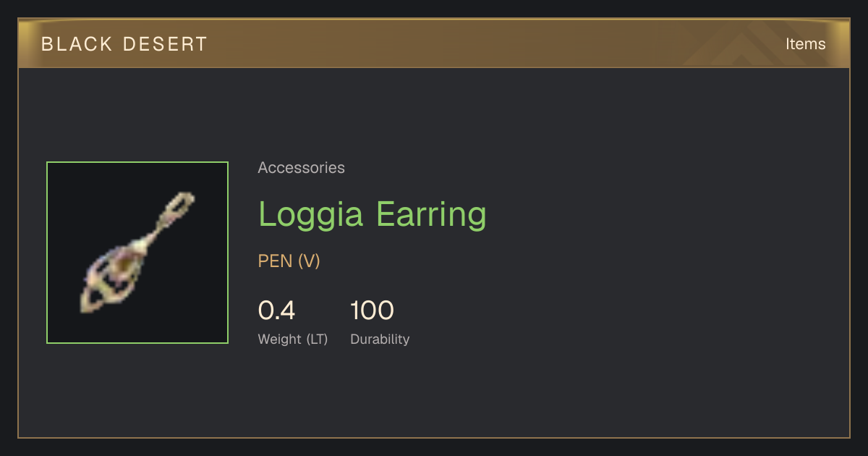Viewport: 868px width, 456px height.
Task: Click the Loggia Earring item icon
Action: pyautogui.click(x=137, y=253)
